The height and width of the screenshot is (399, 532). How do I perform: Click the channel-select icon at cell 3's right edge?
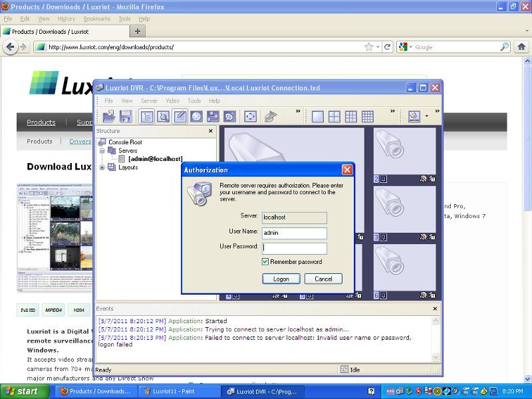pyautogui.click(x=432, y=237)
